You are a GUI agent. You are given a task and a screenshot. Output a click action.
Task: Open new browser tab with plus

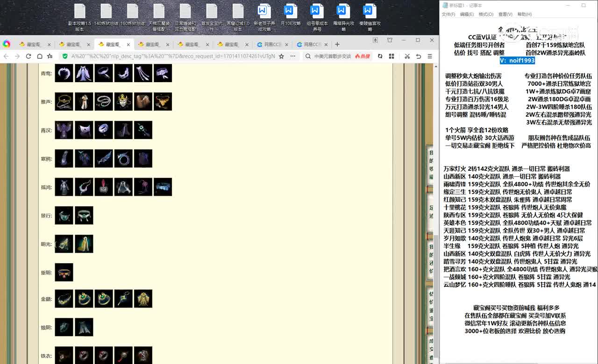(x=337, y=44)
